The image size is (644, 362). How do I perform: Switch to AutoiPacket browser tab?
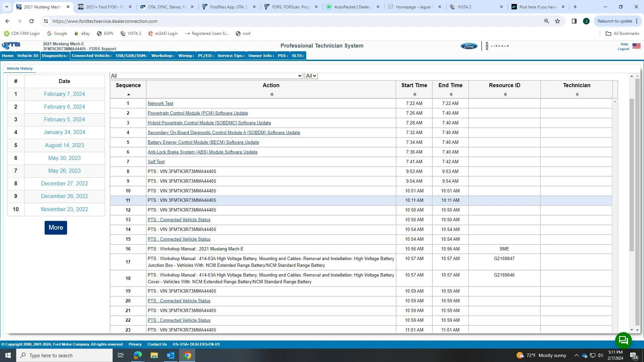(352, 7)
